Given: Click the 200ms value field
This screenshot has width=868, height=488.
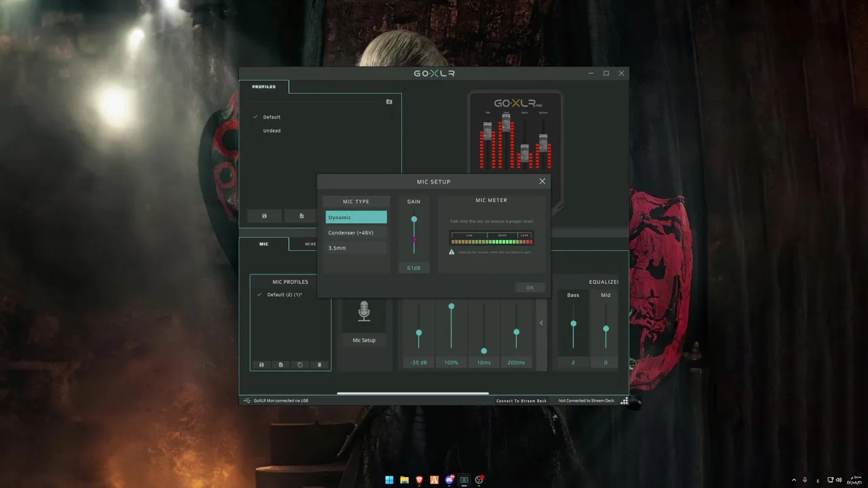Looking at the screenshot, I should click(x=516, y=363).
